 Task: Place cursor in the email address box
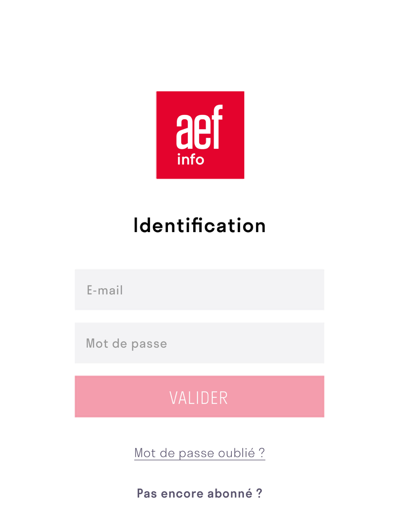point(199,290)
